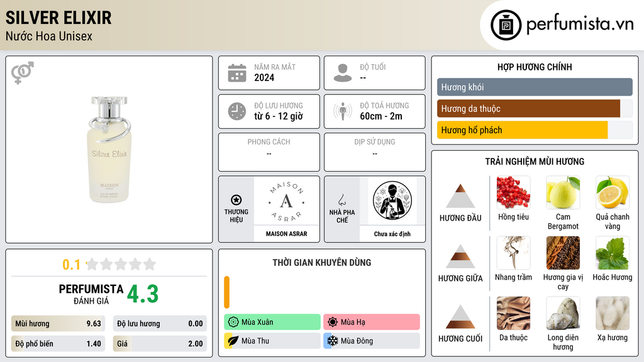The width and height of the screenshot is (644, 362).
Task: Click the Dịp sử dụng card
Action: (375, 152)
